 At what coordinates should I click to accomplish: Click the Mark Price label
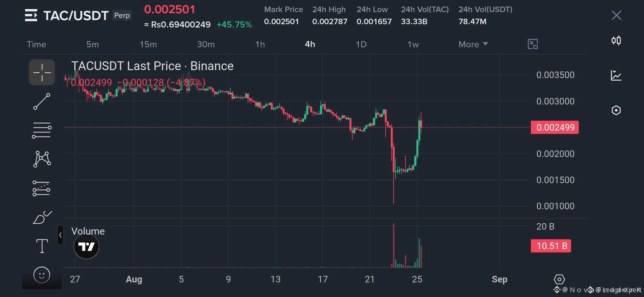[283, 9]
